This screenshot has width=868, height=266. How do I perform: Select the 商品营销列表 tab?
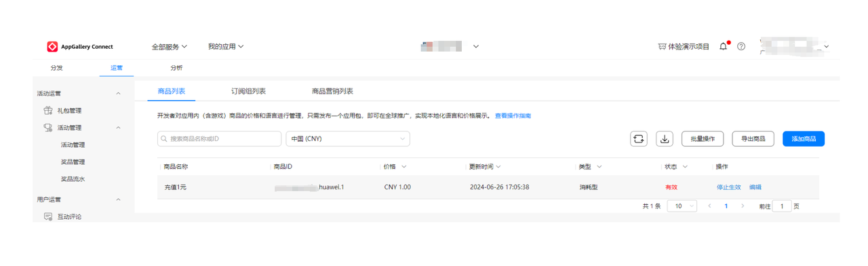[x=332, y=91]
